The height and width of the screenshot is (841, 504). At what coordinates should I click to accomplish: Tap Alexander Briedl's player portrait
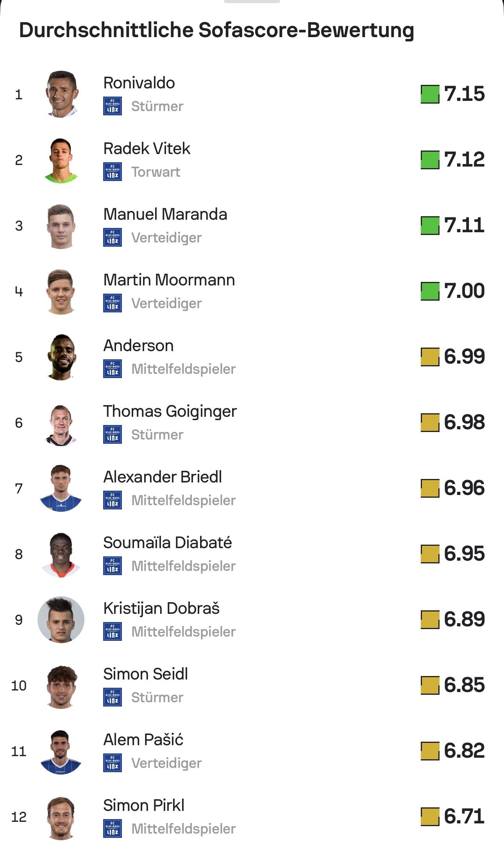pyautogui.click(x=61, y=488)
